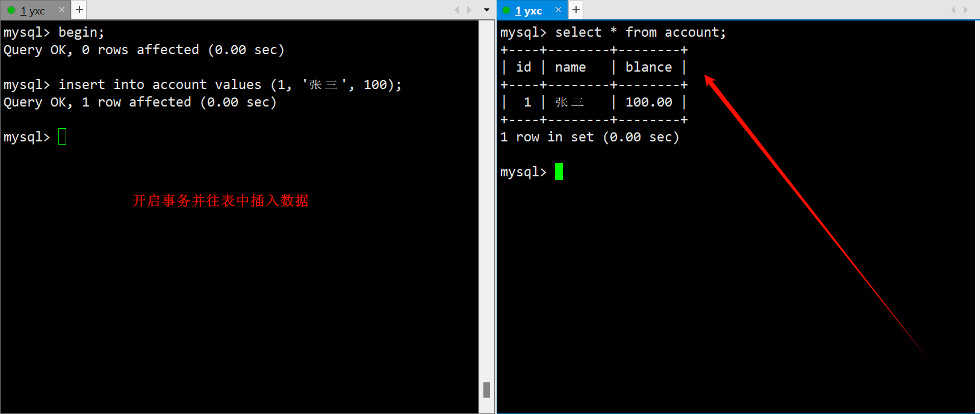The image size is (980, 414).
Task: Add a new tab in the right pane
Action: coord(576,10)
